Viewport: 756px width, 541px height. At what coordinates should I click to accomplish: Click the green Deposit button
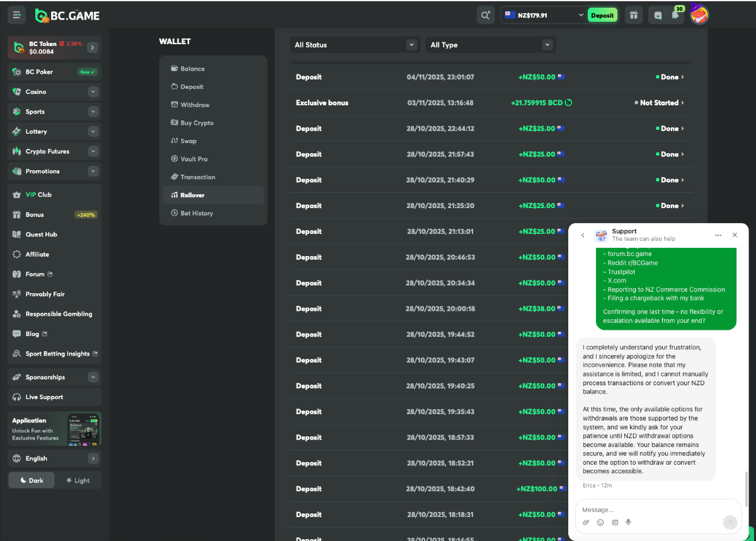pyautogui.click(x=602, y=15)
